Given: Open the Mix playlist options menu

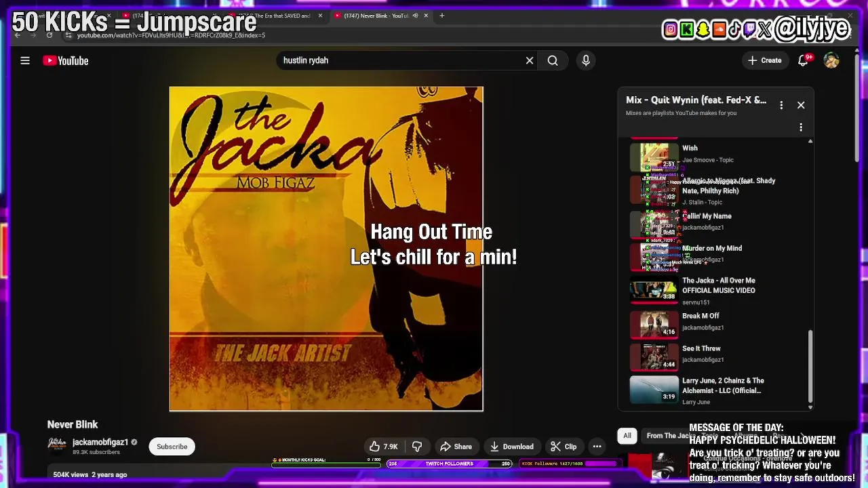Looking at the screenshot, I should click(x=781, y=105).
